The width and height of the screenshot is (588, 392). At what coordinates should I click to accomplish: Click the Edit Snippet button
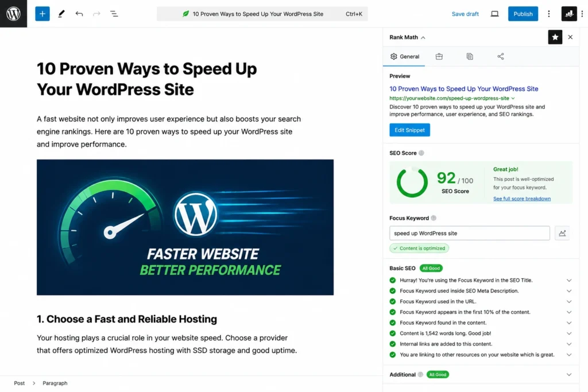click(409, 130)
